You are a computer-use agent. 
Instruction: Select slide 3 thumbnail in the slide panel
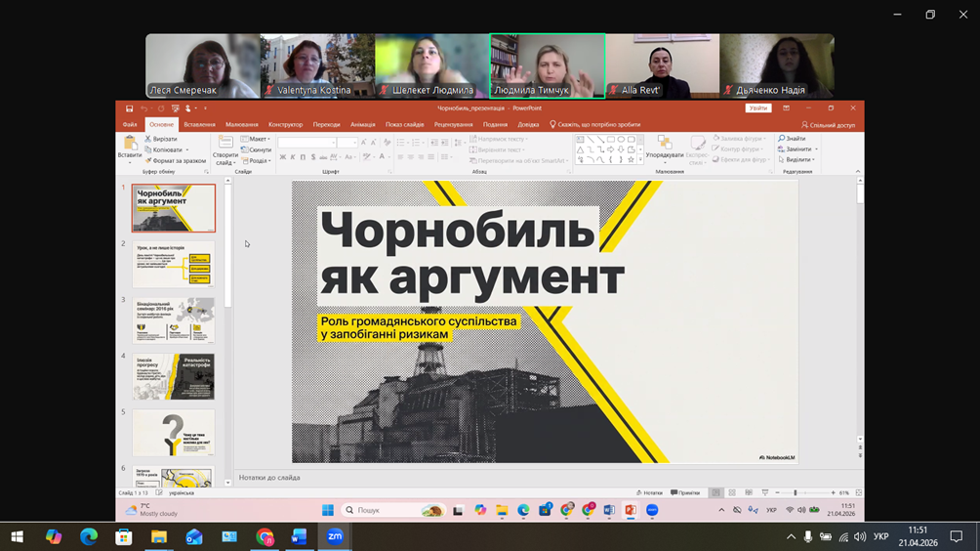pyautogui.click(x=174, y=320)
